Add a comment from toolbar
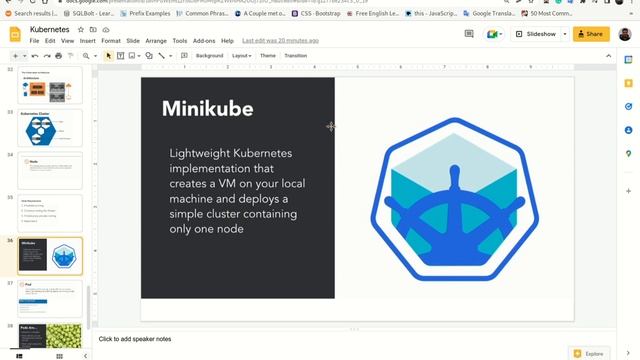This screenshot has width=640, height=360. tap(184, 56)
